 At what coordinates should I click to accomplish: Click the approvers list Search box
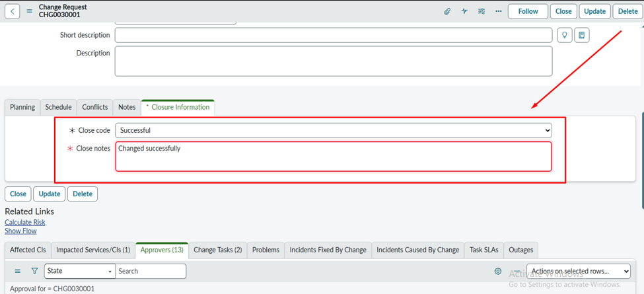click(x=151, y=271)
